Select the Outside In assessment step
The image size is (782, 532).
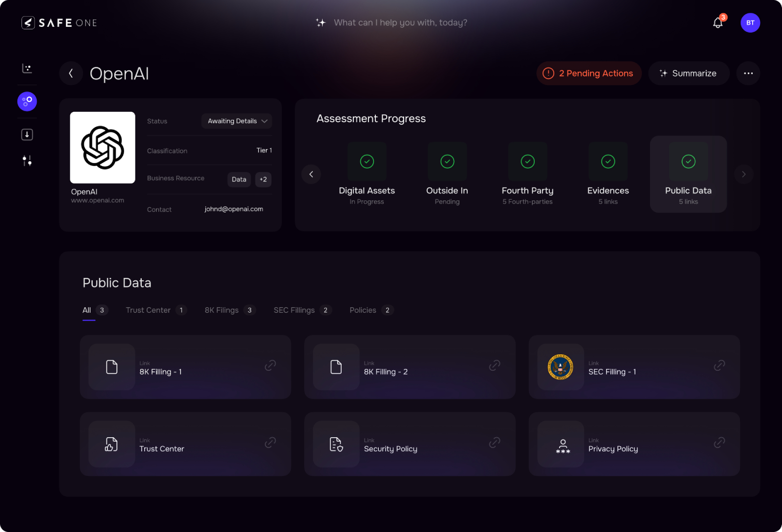click(x=447, y=174)
